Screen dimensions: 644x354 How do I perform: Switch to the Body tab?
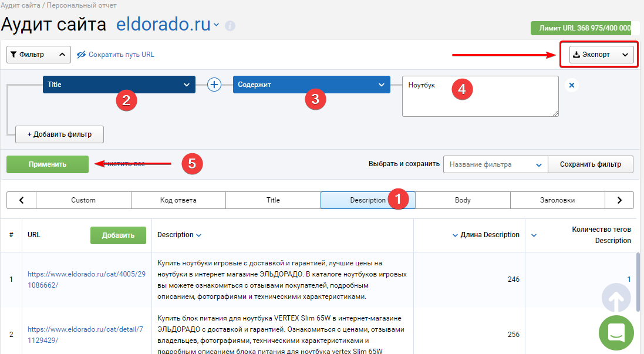tap(463, 200)
